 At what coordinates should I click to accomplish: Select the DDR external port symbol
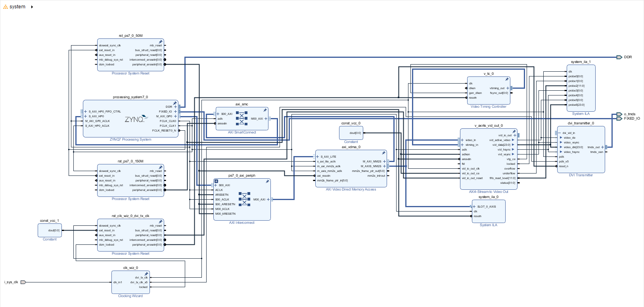click(619, 57)
